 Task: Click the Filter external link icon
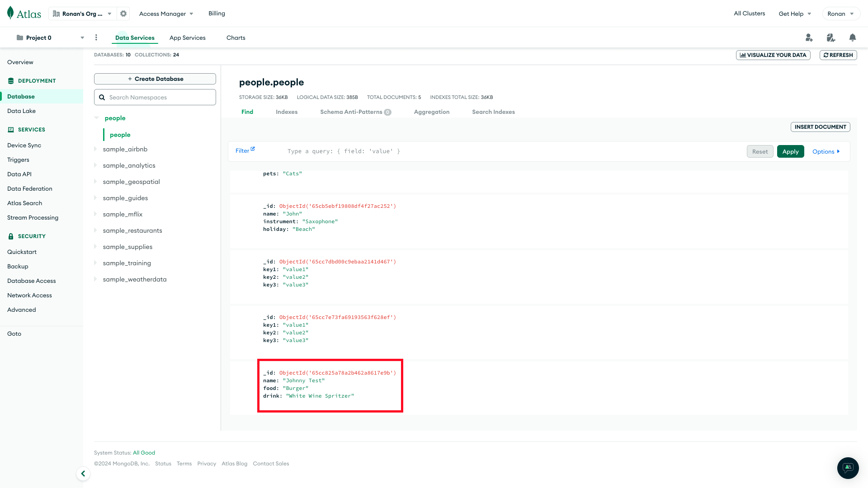pos(253,149)
